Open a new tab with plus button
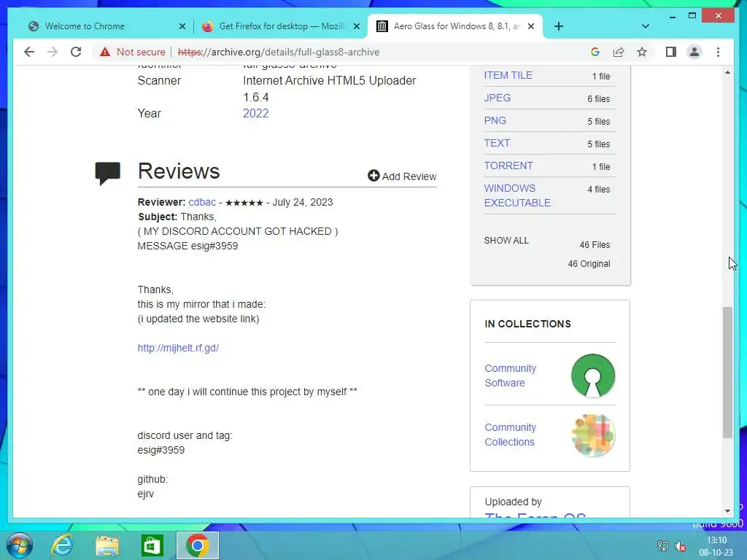Viewport: 747px width, 560px height. [559, 26]
